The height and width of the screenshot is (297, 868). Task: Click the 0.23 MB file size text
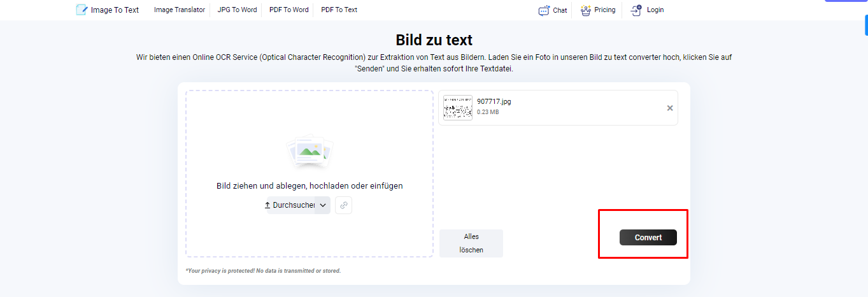coord(488,112)
